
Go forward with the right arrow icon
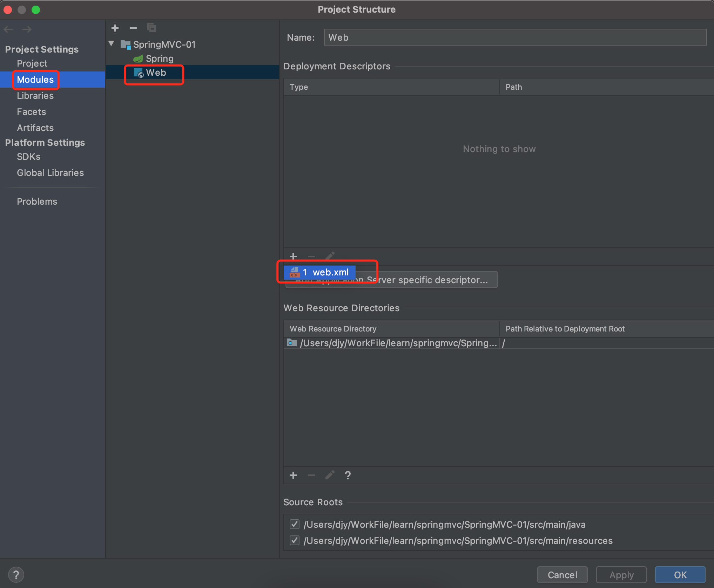click(x=27, y=29)
